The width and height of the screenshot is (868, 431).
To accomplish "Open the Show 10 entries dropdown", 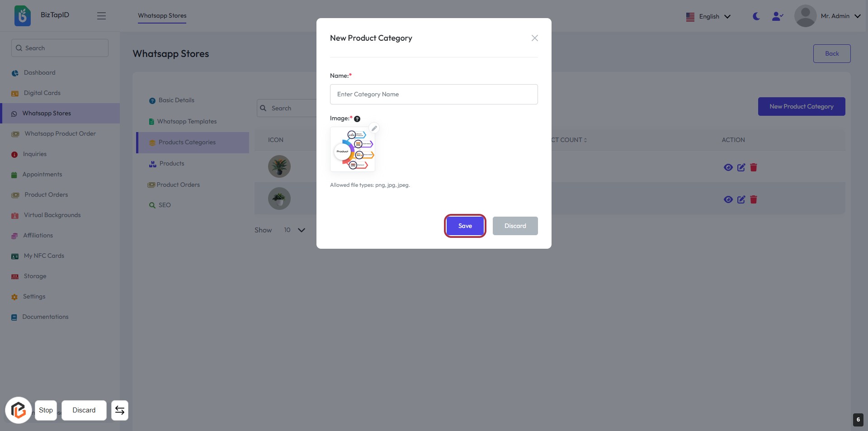I will coord(294,230).
